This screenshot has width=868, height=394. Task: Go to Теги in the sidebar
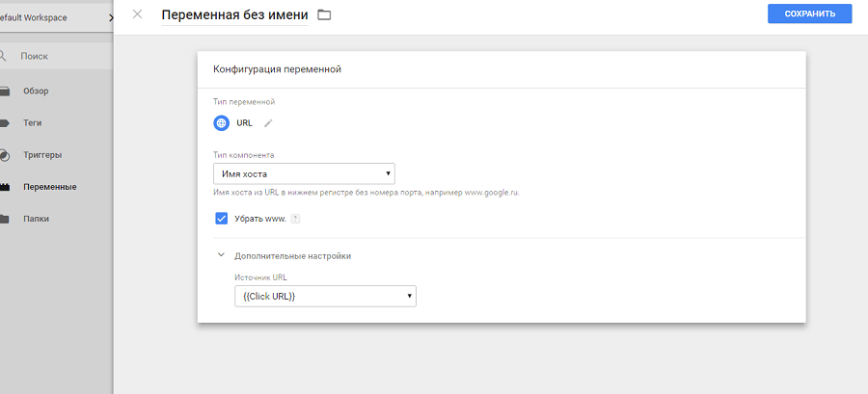pyautogui.click(x=33, y=123)
